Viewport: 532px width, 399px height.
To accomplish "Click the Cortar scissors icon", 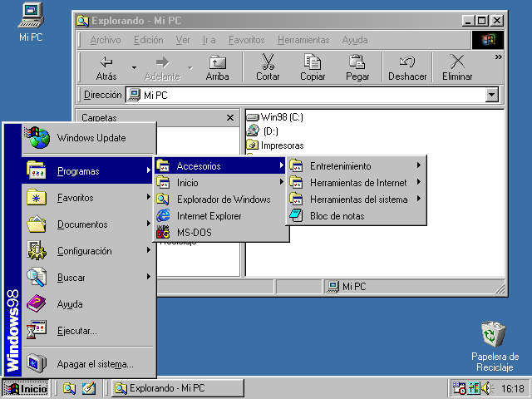I will [x=268, y=62].
